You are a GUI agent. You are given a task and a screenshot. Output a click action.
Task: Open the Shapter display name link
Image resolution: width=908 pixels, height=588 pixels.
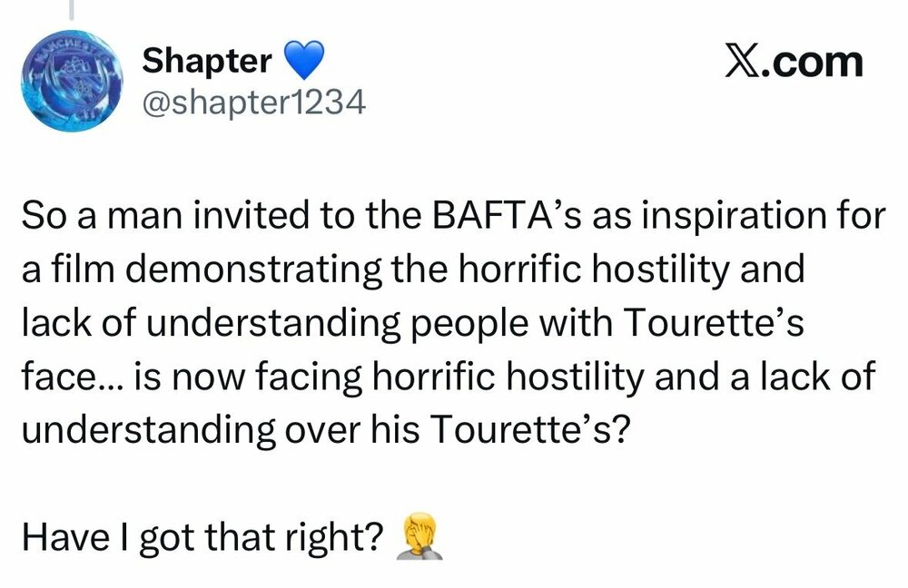[x=208, y=62]
